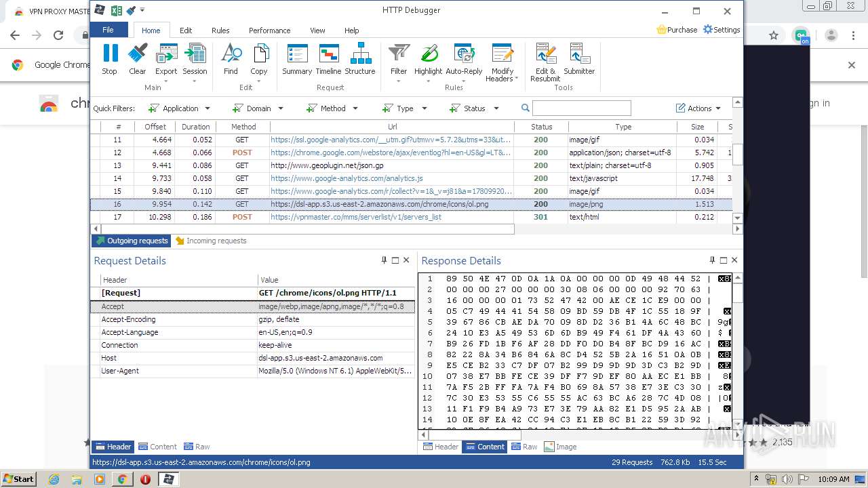The height and width of the screenshot is (488, 868).
Task: Open the Windows Start menu
Action: pos(18,479)
